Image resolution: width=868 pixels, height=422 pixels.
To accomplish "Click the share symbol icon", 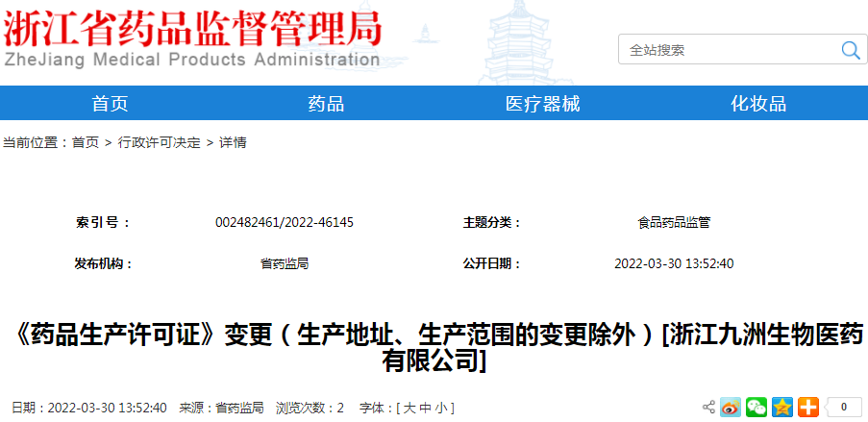I will click(x=708, y=407).
